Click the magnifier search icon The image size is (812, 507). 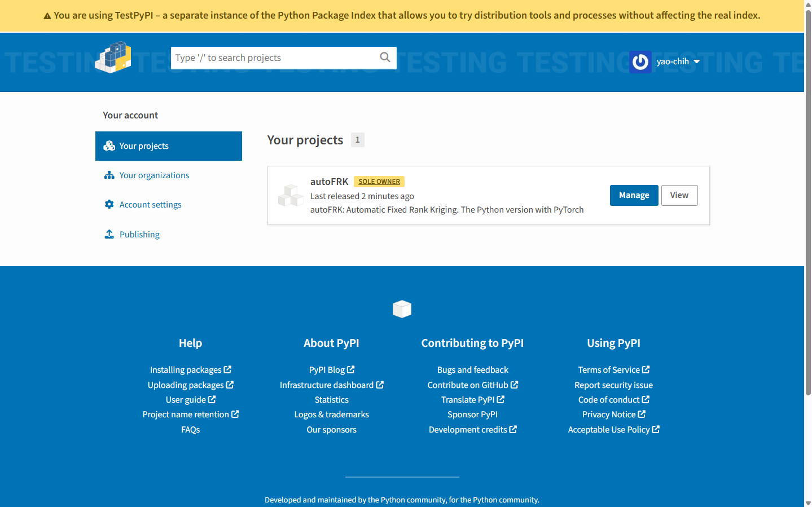point(385,58)
